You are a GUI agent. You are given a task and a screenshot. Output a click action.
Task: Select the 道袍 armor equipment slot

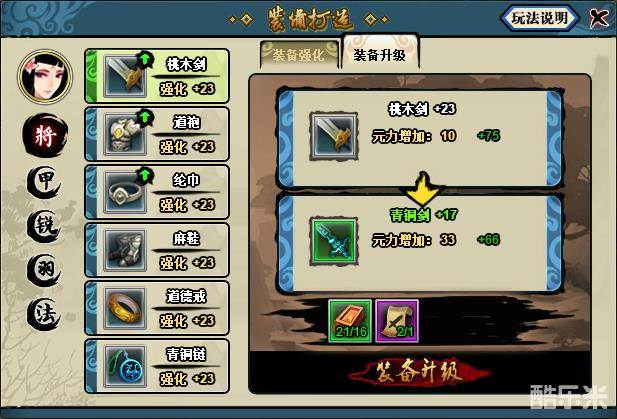click(x=157, y=134)
